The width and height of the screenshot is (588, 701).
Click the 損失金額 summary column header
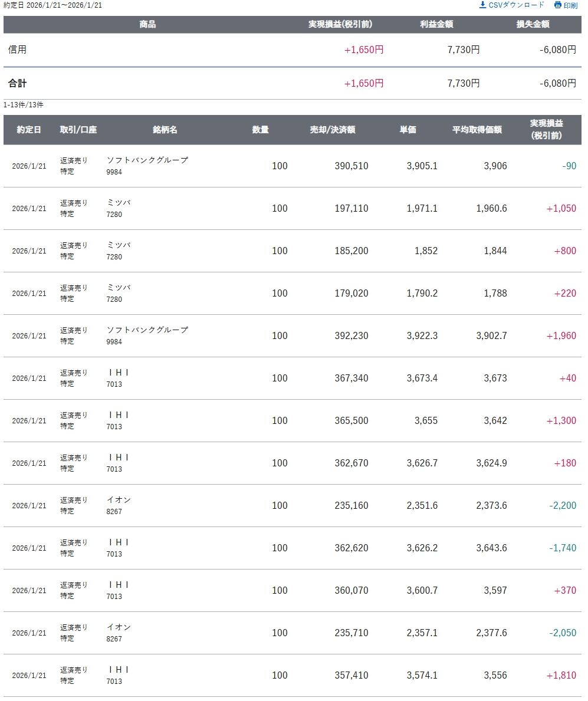[x=533, y=25]
